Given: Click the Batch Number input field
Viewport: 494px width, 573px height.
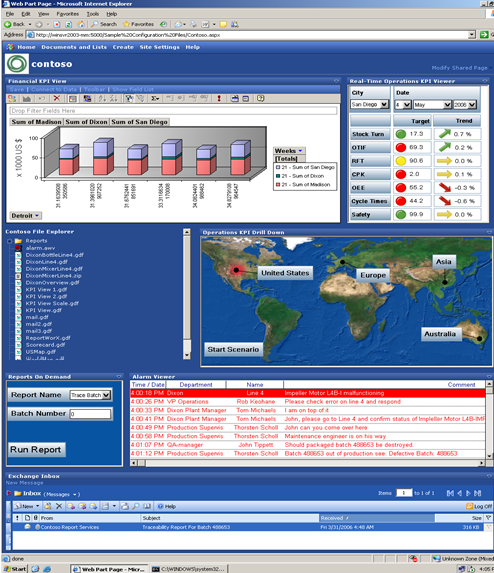Looking at the screenshot, I should click(90, 414).
